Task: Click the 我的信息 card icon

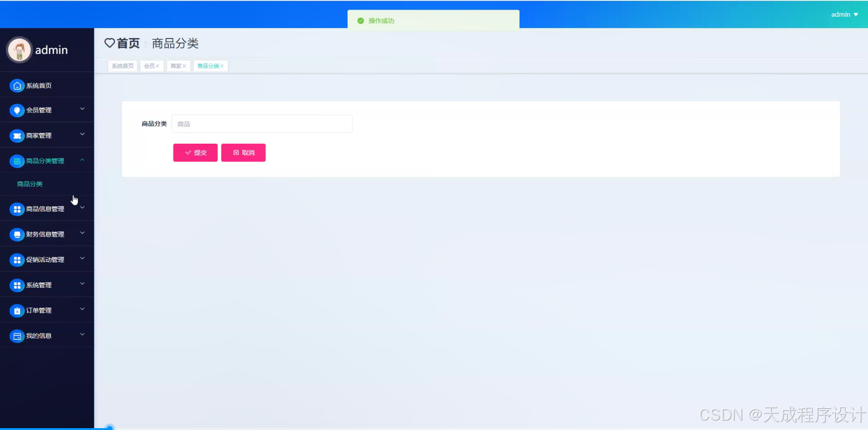Action: (x=17, y=336)
